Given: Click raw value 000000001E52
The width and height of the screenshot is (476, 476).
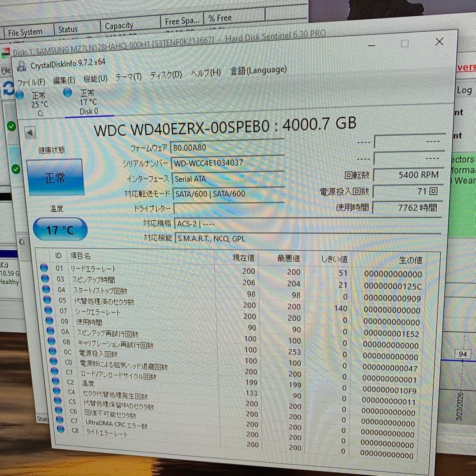Looking at the screenshot, I should [x=392, y=334].
